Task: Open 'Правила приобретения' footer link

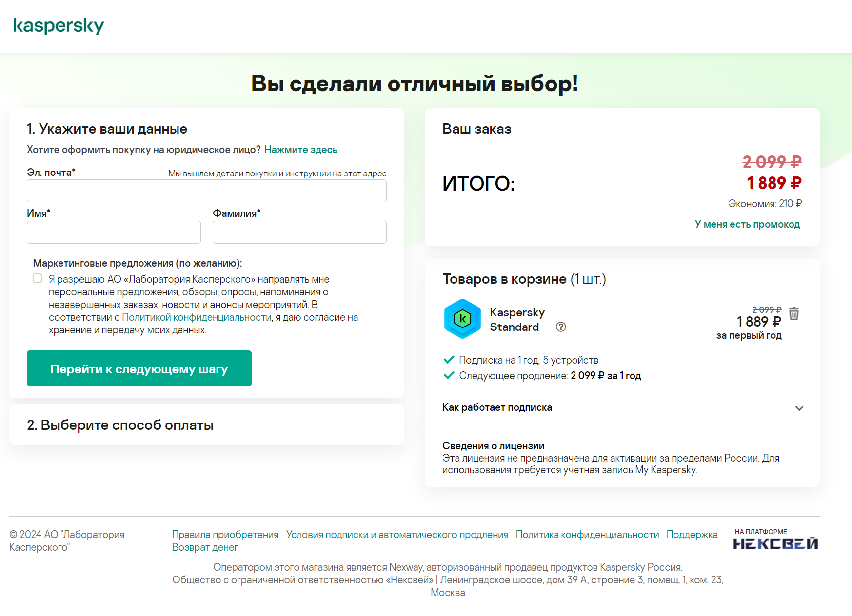Action: 225,535
